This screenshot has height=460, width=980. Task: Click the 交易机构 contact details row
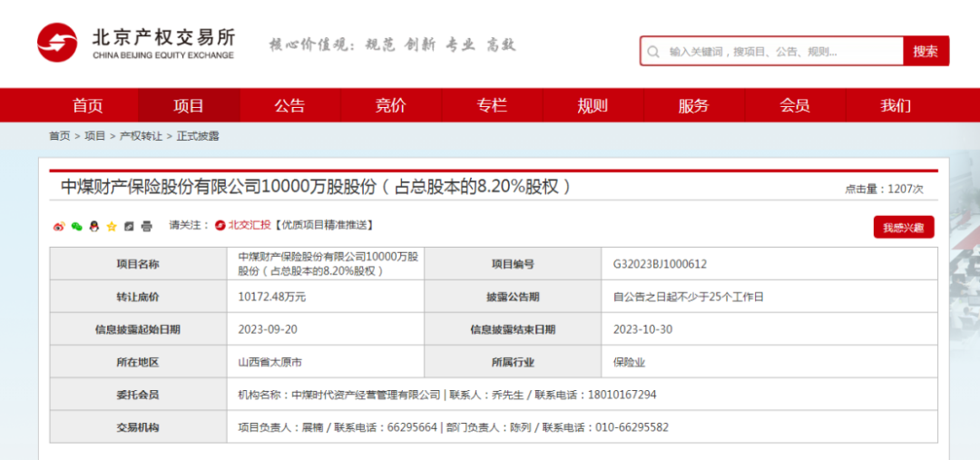click(582, 426)
